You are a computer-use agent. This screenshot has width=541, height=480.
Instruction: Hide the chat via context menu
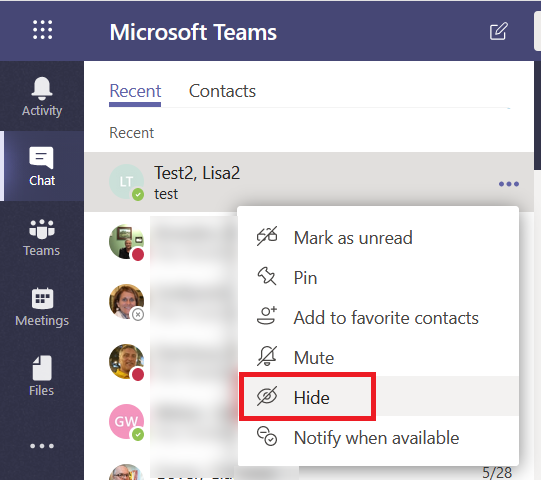378,397
